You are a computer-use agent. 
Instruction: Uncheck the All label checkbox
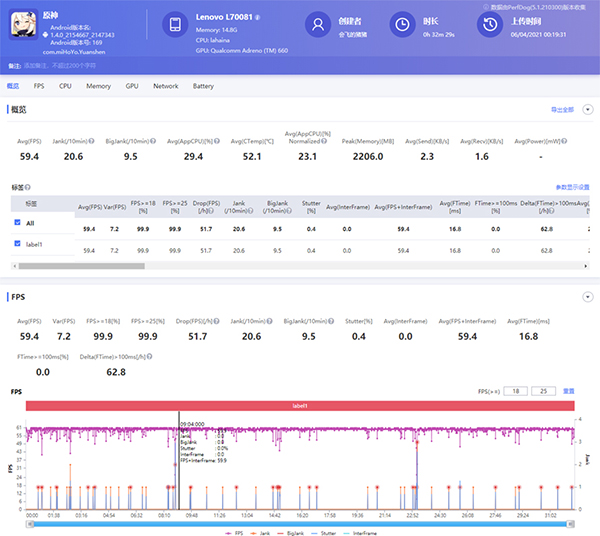click(17, 222)
